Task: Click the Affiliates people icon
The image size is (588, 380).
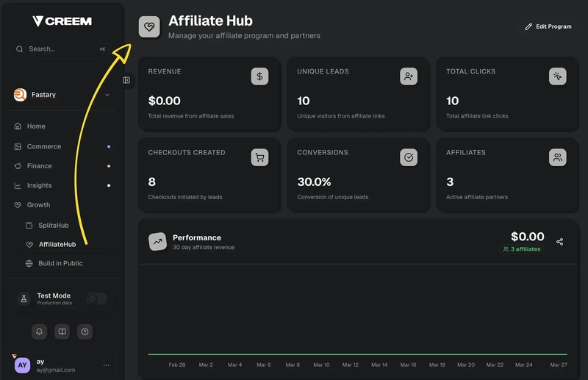Action: [x=558, y=157]
